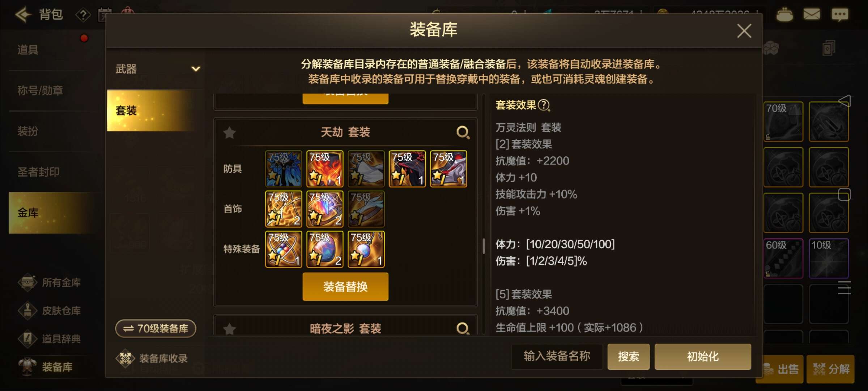Click the 初始化 button
Viewport: 868px width, 391px height.
[703, 357]
